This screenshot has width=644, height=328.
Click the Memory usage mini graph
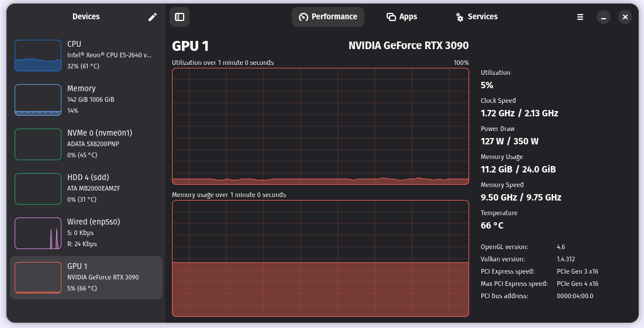[x=38, y=100]
